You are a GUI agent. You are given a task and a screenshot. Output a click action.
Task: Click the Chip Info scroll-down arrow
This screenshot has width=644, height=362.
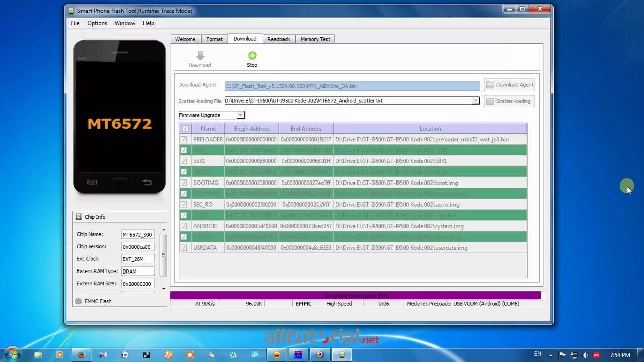tap(163, 289)
